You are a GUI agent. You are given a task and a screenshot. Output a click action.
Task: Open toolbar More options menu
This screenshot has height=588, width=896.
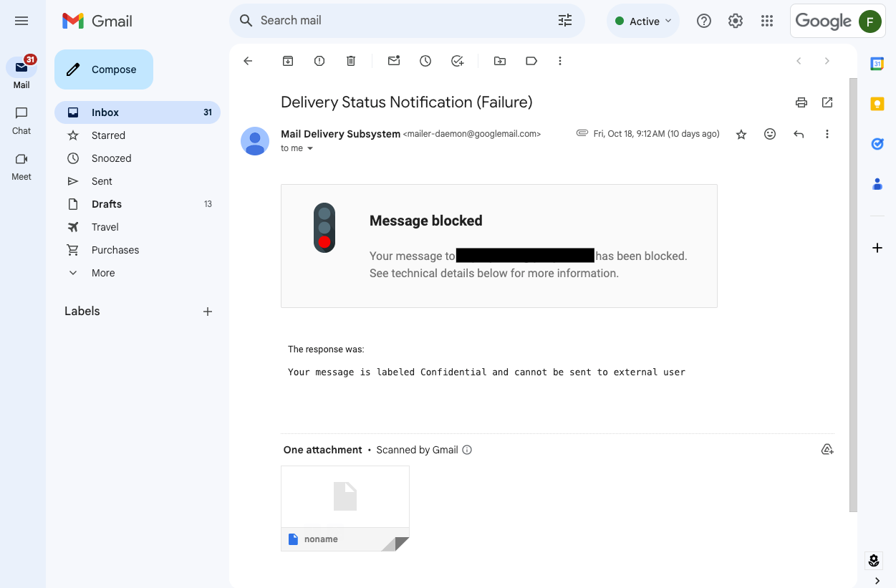[560, 61]
